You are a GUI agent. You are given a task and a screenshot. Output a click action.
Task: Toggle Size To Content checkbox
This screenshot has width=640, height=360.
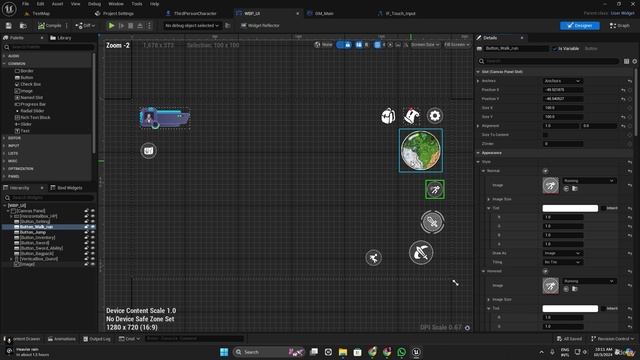[545, 135]
